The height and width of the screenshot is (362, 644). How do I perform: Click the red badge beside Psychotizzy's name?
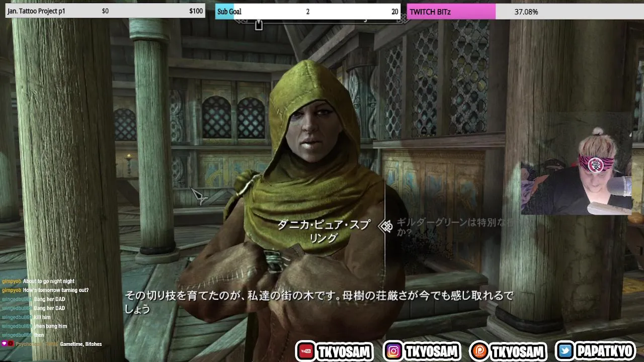click(11, 344)
